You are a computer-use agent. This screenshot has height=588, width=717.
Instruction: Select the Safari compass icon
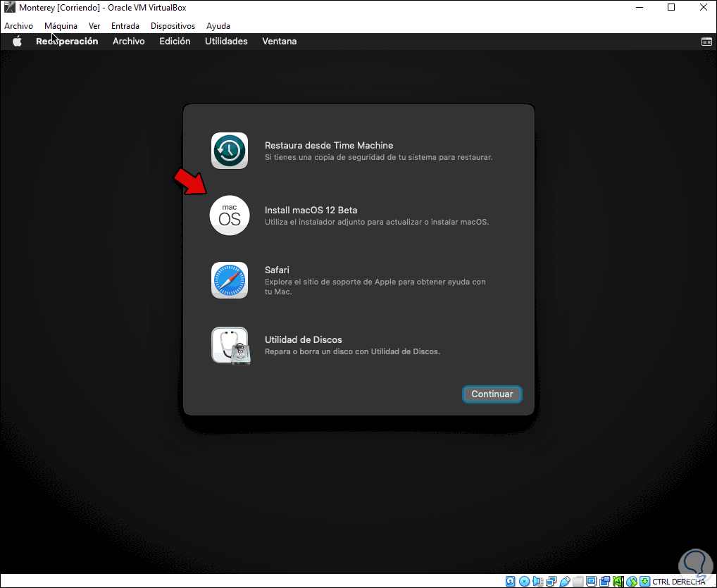point(230,280)
